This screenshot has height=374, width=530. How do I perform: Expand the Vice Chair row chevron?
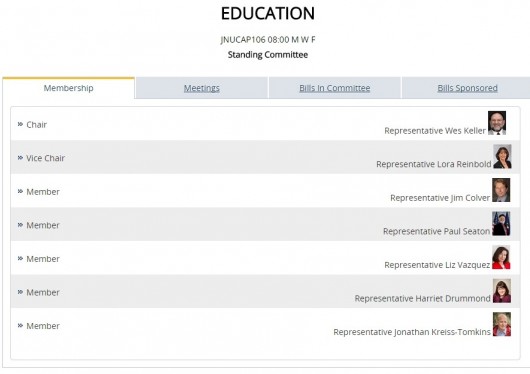(20, 158)
